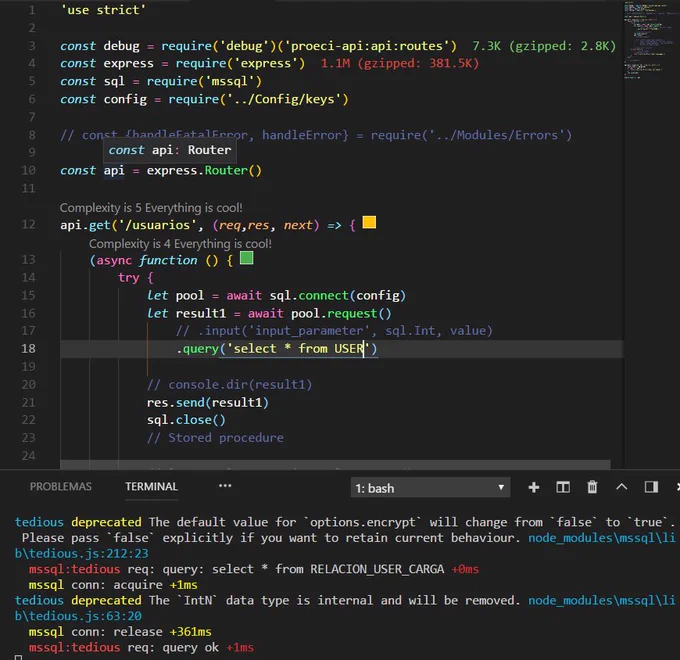This screenshot has height=660, width=680.
Task: Click 'Complexity is 4 Everything is cool!' lens
Action: [180, 244]
